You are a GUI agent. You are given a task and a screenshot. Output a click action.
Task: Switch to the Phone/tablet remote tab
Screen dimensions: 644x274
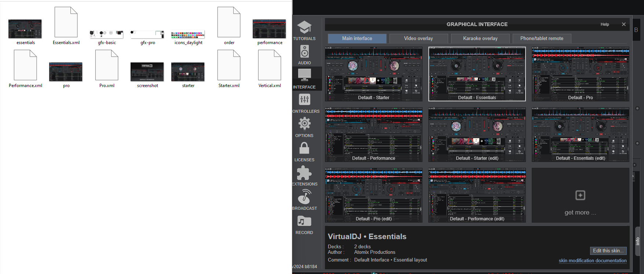(542, 39)
